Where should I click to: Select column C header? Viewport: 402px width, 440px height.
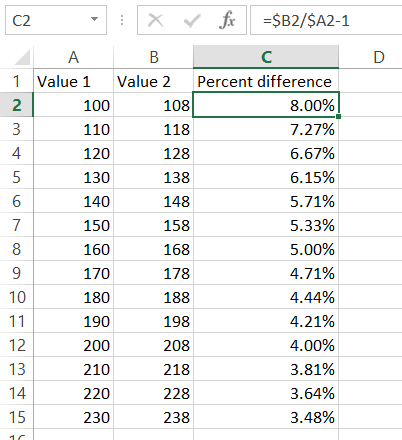tap(266, 57)
